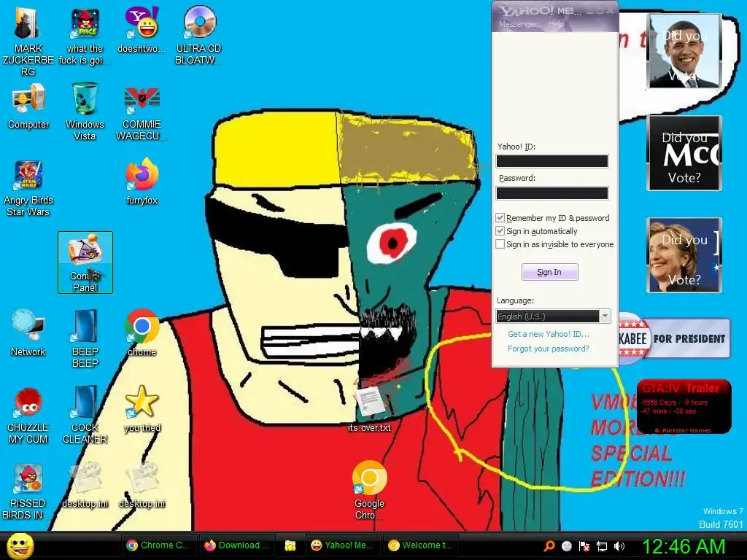Enable 'Sign in as invisible to everyone'
Viewport: 747px width, 560px height.
(500, 244)
